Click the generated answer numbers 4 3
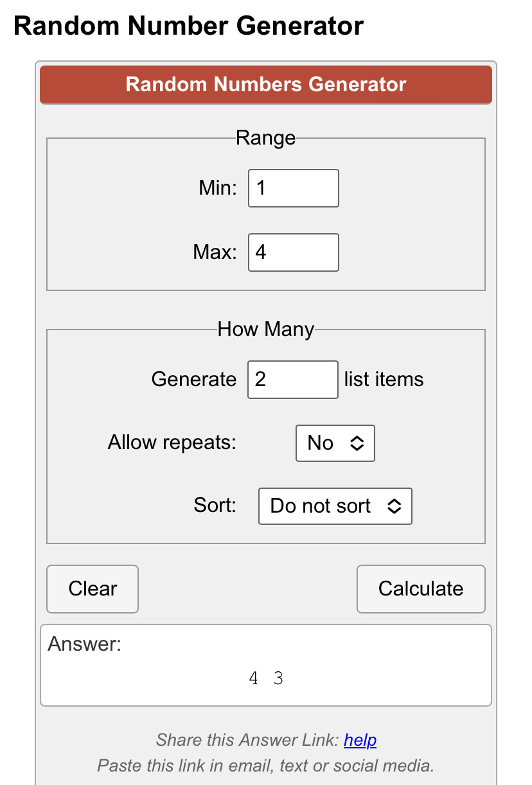Viewport: 532px width, 785px height. (x=266, y=678)
